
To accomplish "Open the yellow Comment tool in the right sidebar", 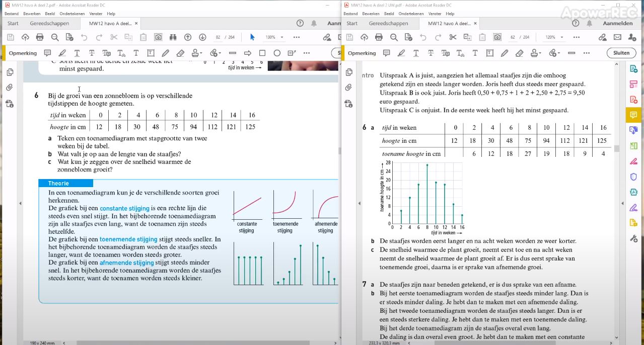I will click(x=633, y=115).
